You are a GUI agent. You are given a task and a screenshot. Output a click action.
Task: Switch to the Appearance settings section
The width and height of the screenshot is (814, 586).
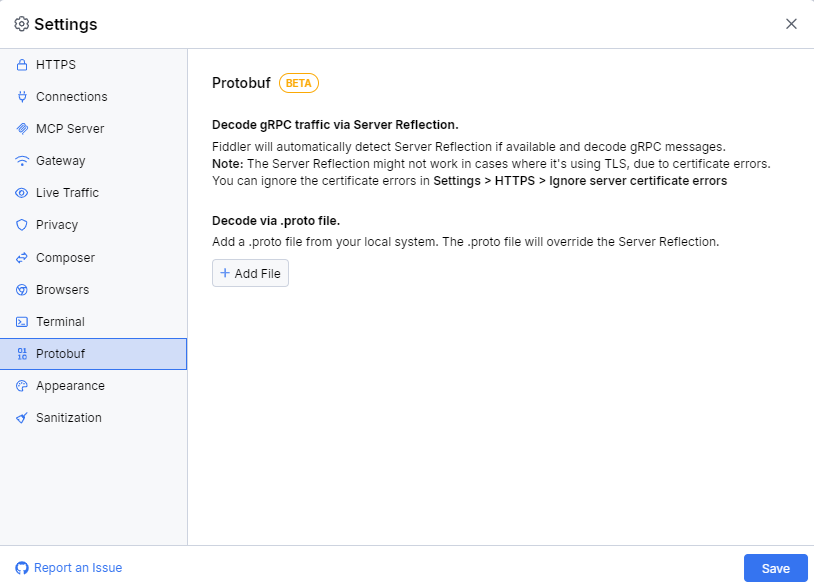[x=68, y=385]
